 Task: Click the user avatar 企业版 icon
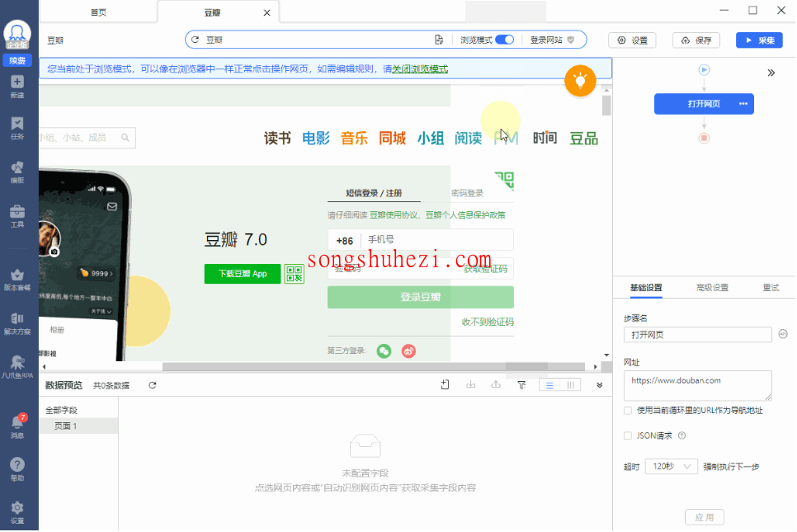[x=17, y=35]
